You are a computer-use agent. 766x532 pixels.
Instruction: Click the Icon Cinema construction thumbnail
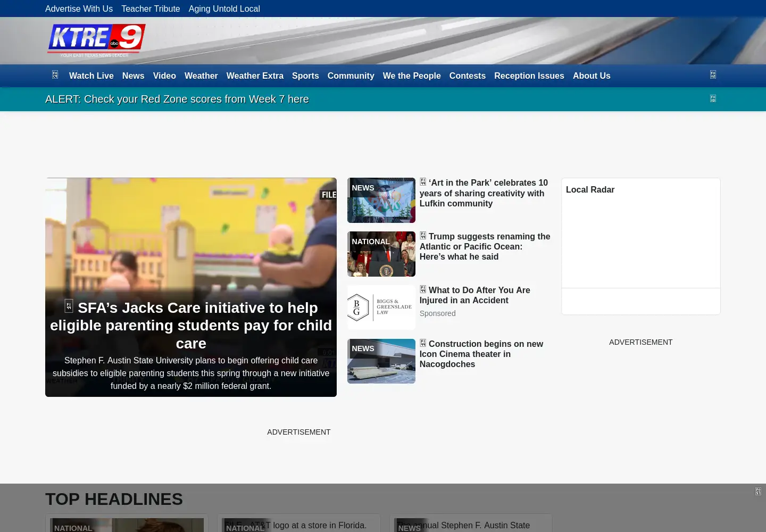(381, 361)
